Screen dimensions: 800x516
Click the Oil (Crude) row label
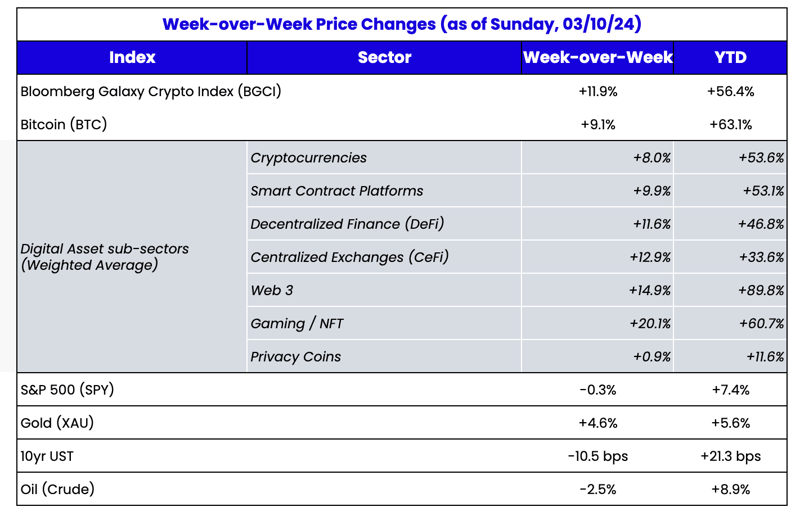coord(58,489)
